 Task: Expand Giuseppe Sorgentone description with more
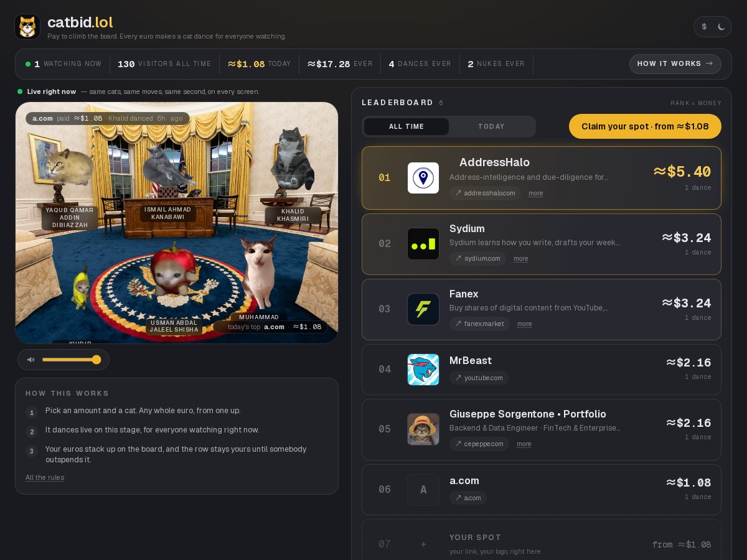tap(524, 444)
